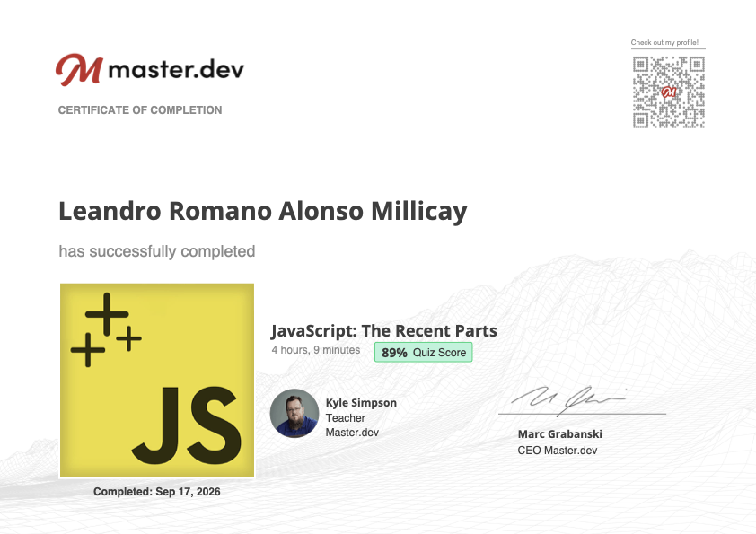Viewport: 756px width, 534px height.
Task: Select the 'Completed: Sep 17, 2026' date
Action: point(157,492)
